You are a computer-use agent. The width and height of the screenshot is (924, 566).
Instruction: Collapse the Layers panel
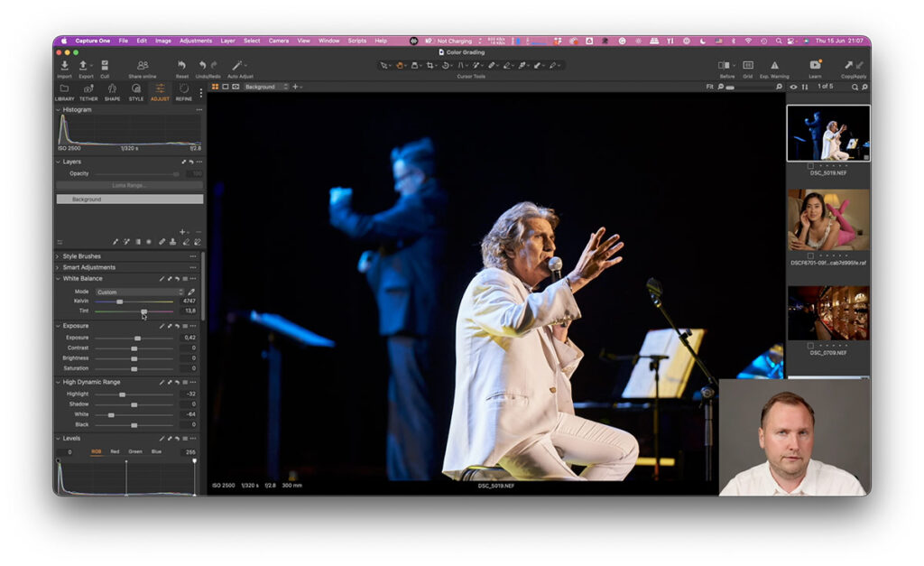pos(60,161)
